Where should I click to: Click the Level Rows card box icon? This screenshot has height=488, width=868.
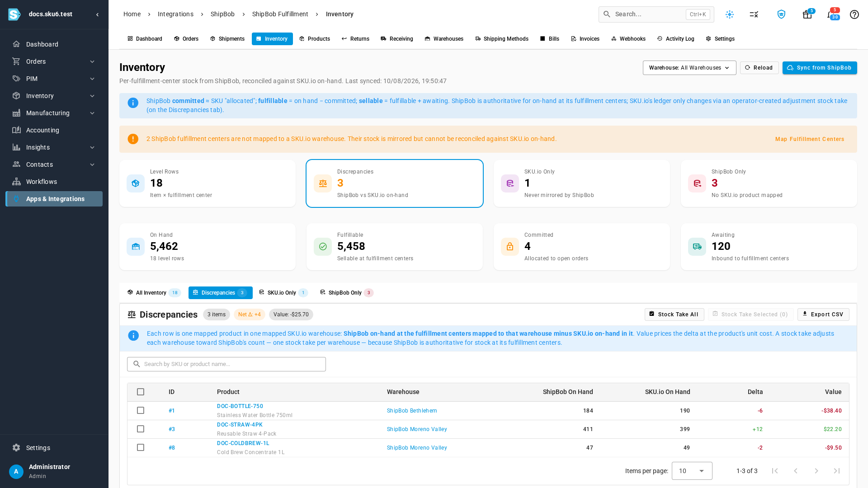[136, 183]
